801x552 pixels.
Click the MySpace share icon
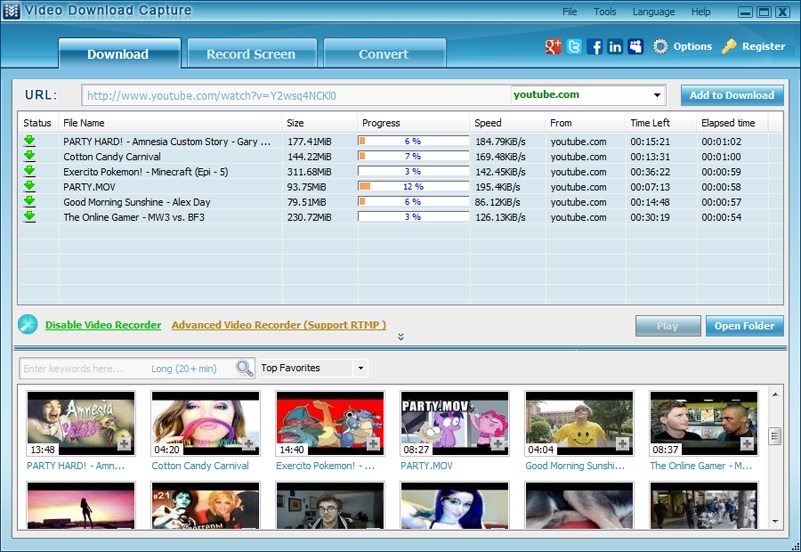635,46
